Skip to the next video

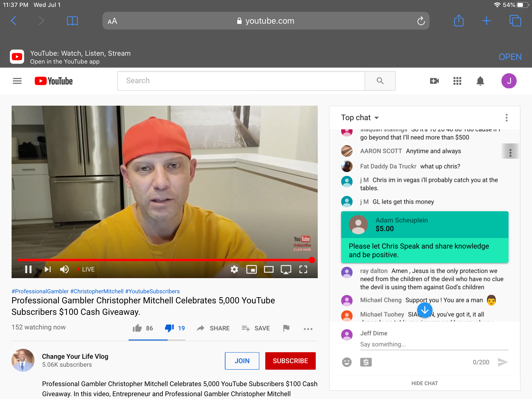(48, 269)
